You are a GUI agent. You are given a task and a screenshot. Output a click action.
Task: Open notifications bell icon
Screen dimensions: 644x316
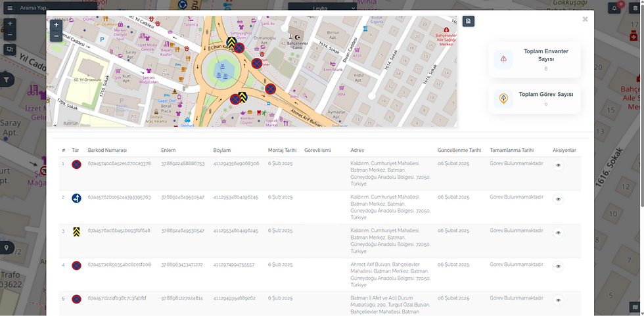(x=614, y=8)
